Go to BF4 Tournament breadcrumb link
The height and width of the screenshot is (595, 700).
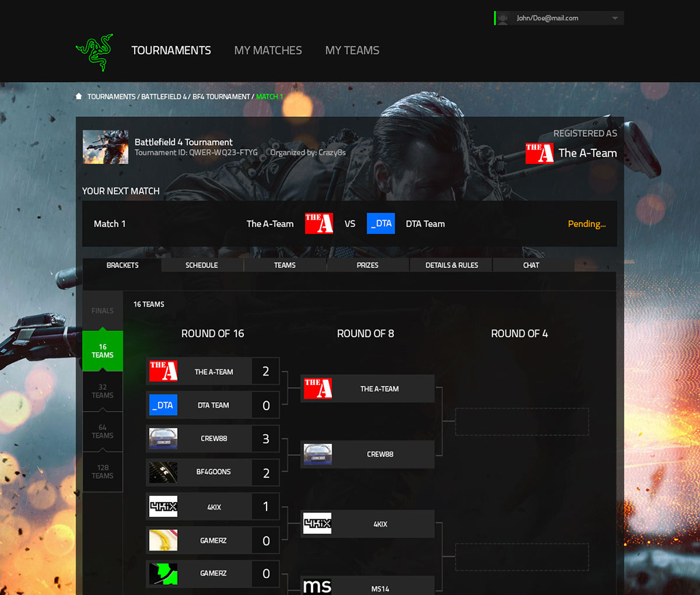(221, 96)
